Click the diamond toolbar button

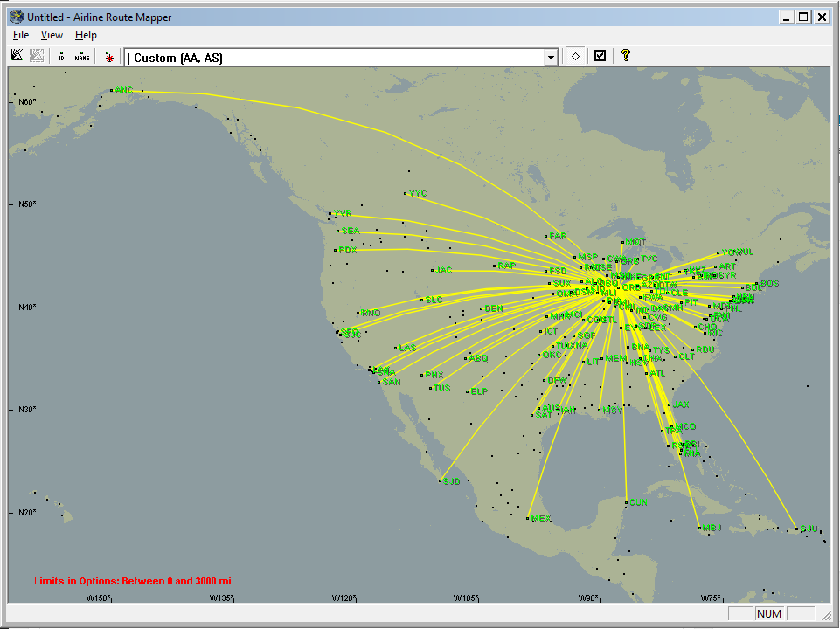[x=575, y=56]
